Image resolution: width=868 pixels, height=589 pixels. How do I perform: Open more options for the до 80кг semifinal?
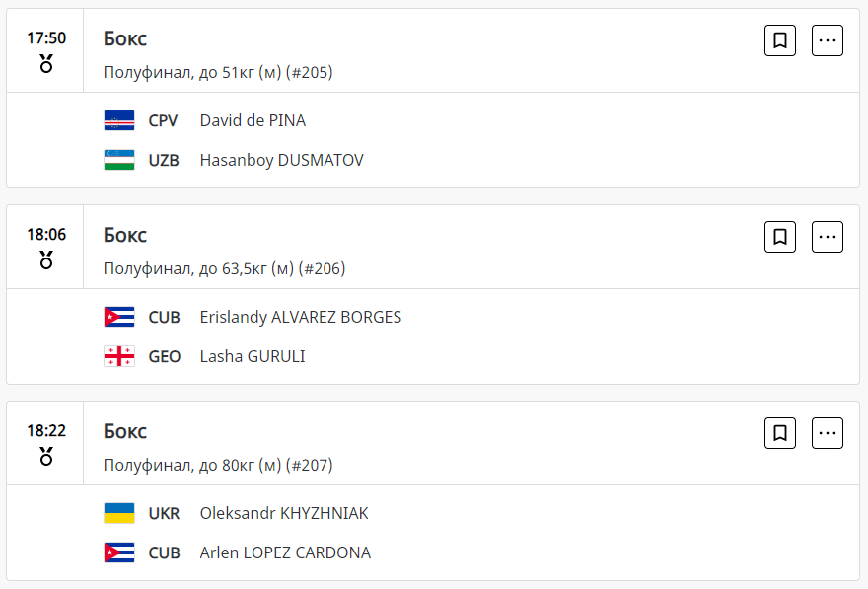pyautogui.click(x=827, y=433)
